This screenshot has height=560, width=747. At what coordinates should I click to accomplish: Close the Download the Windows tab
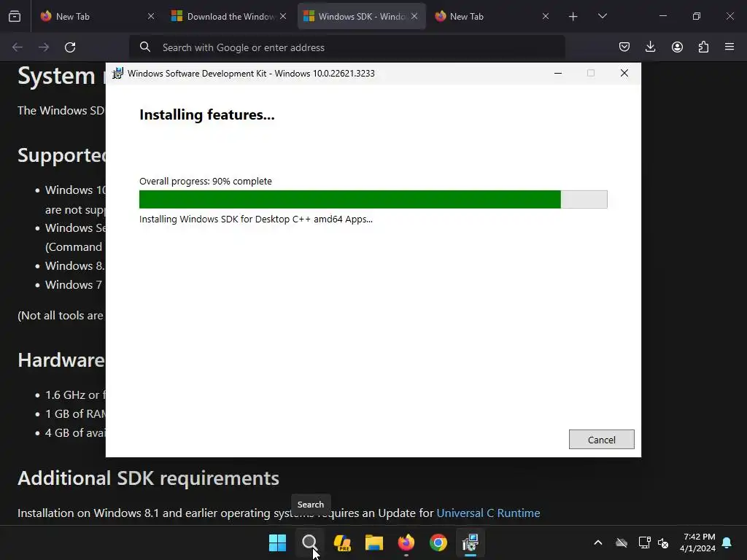click(x=283, y=17)
